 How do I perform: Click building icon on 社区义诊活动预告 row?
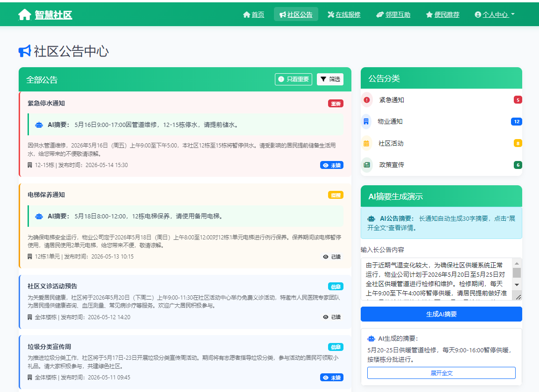30,317
